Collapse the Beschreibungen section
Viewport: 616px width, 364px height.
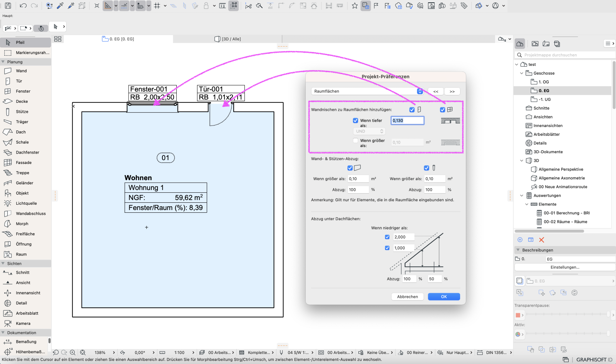pyautogui.click(x=518, y=250)
